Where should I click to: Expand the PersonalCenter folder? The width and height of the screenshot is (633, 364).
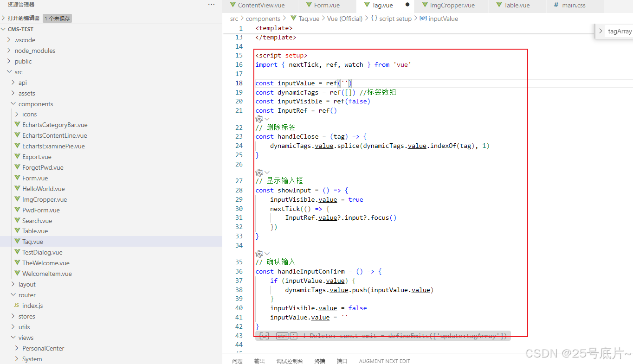[17, 348]
